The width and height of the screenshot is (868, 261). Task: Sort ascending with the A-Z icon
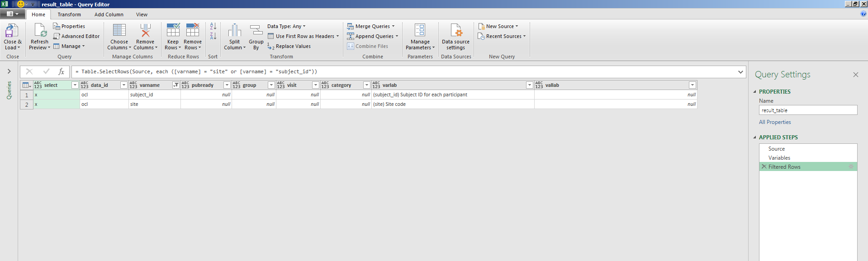213,26
